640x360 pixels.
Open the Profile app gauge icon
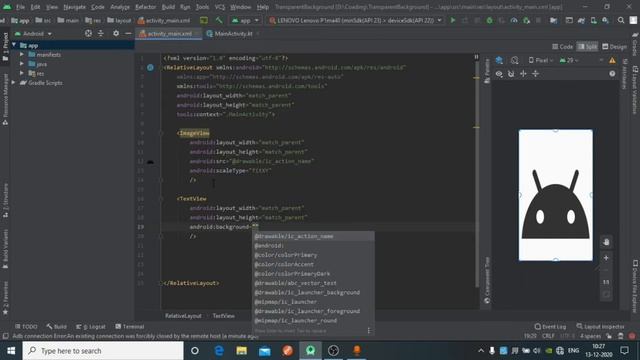[514, 20]
